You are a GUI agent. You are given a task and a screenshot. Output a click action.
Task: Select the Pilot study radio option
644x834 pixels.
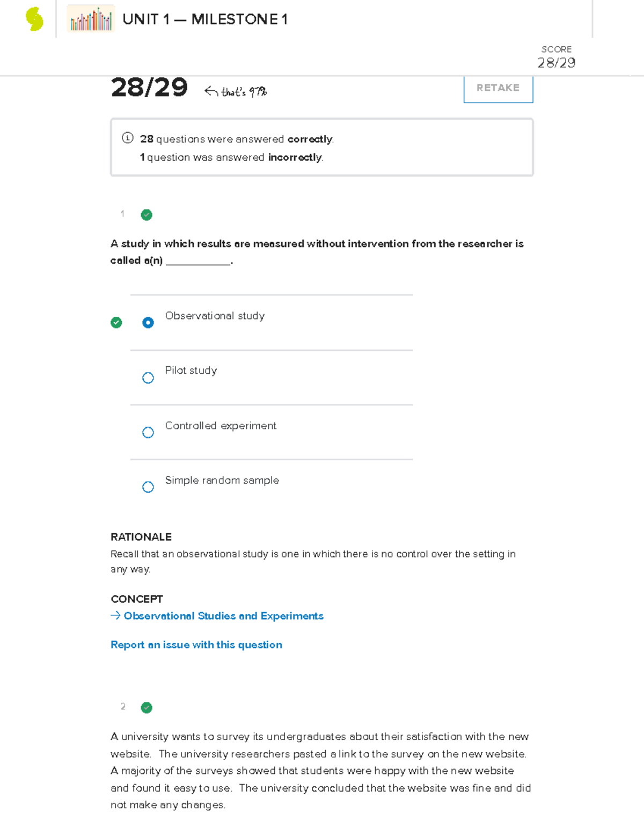pos(148,378)
